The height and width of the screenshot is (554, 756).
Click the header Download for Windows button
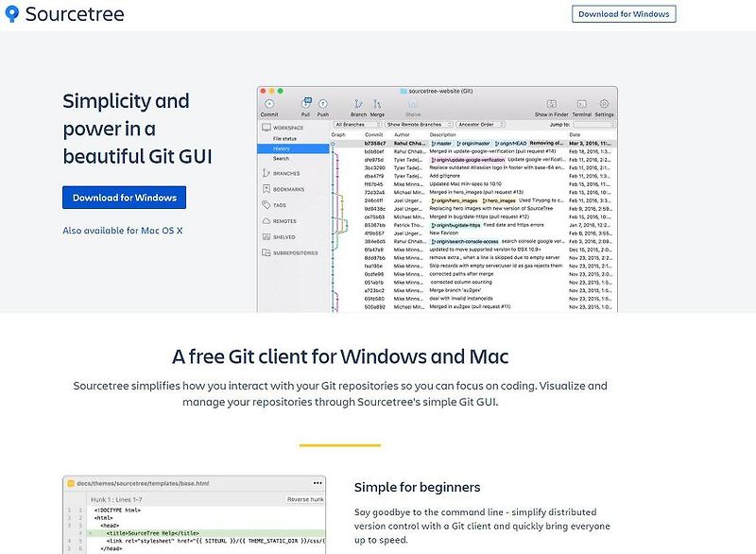click(x=624, y=14)
